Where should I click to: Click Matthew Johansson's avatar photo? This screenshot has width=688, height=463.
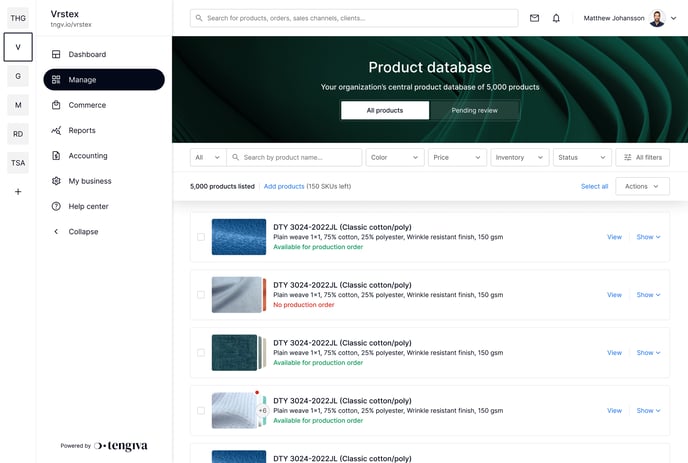tap(657, 18)
